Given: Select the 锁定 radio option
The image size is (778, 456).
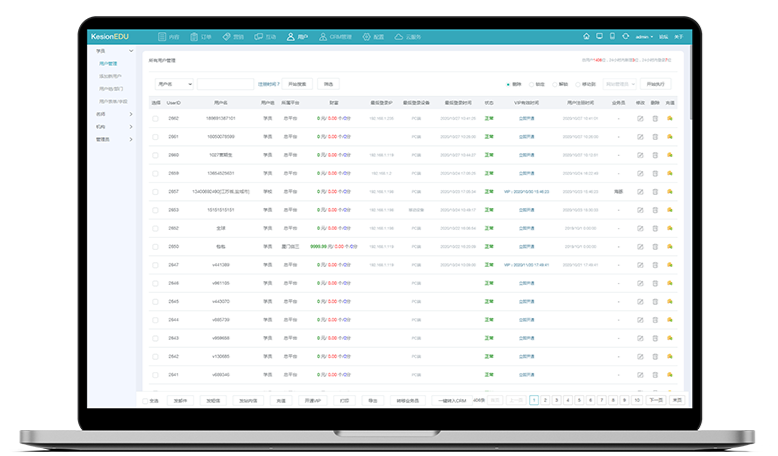Looking at the screenshot, I should coord(530,85).
